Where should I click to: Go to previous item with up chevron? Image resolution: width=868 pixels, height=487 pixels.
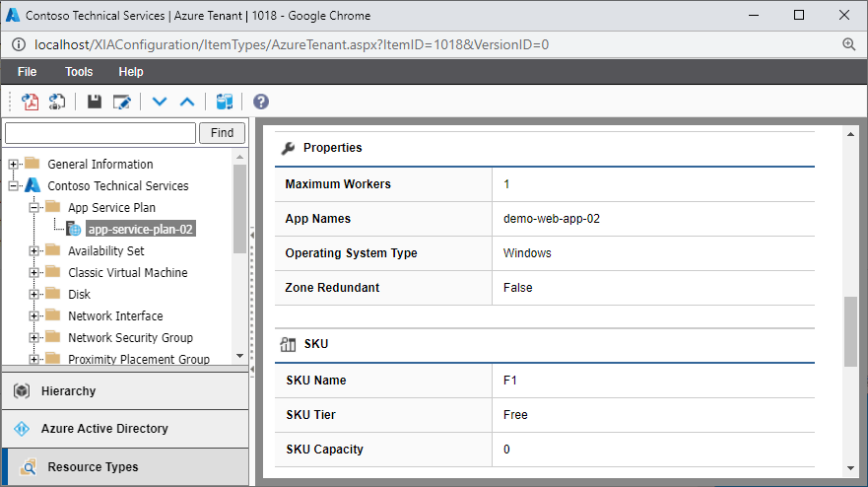click(187, 102)
